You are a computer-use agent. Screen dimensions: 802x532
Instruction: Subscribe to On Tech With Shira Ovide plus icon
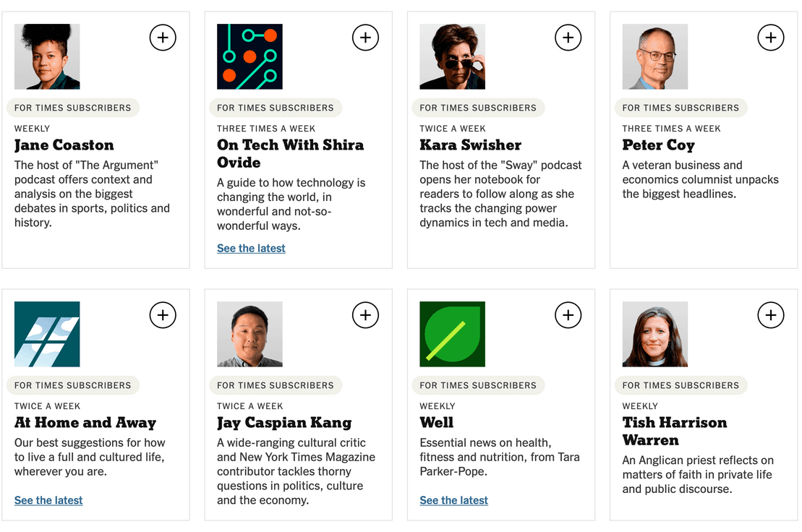click(x=365, y=38)
